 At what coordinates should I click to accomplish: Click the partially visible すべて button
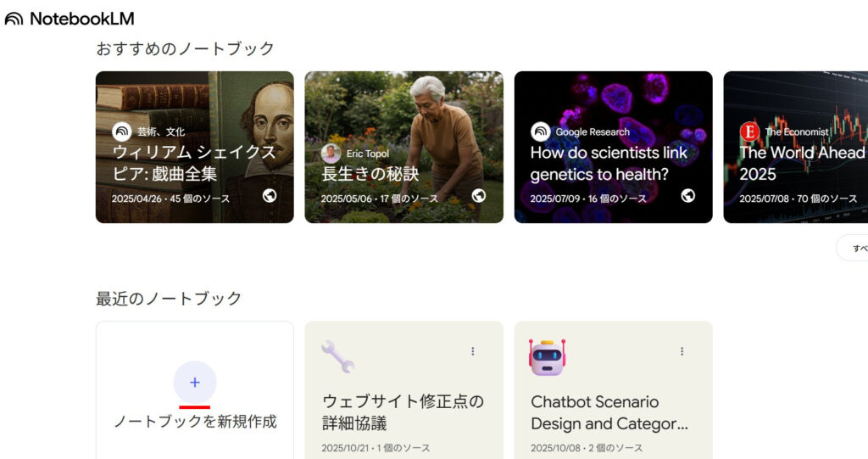click(x=858, y=249)
